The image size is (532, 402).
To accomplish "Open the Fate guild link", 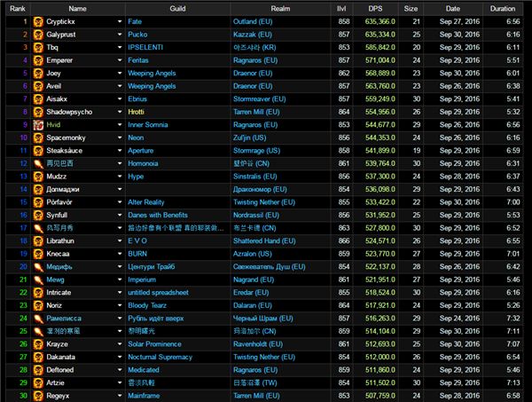I will pos(135,21).
